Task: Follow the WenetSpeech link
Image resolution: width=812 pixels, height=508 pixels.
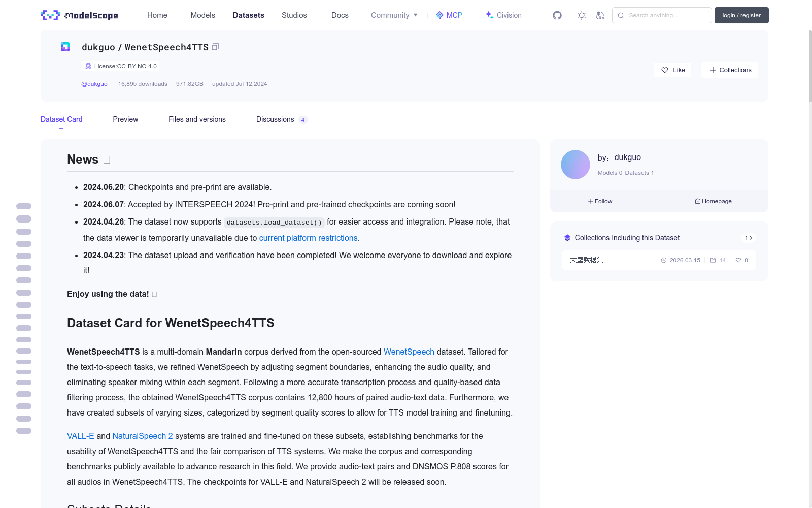Action: tap(409, 352)
